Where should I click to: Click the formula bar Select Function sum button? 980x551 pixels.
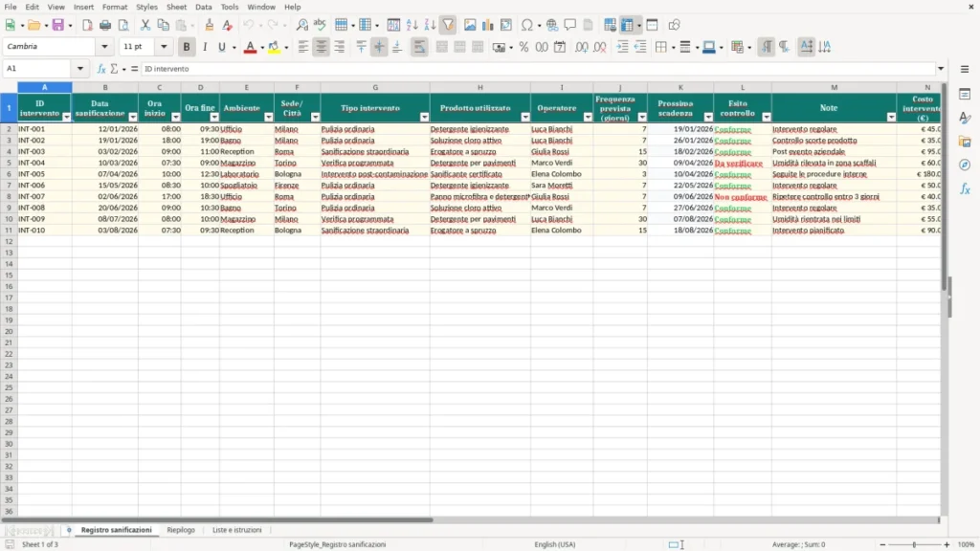(x=115, y=69)
